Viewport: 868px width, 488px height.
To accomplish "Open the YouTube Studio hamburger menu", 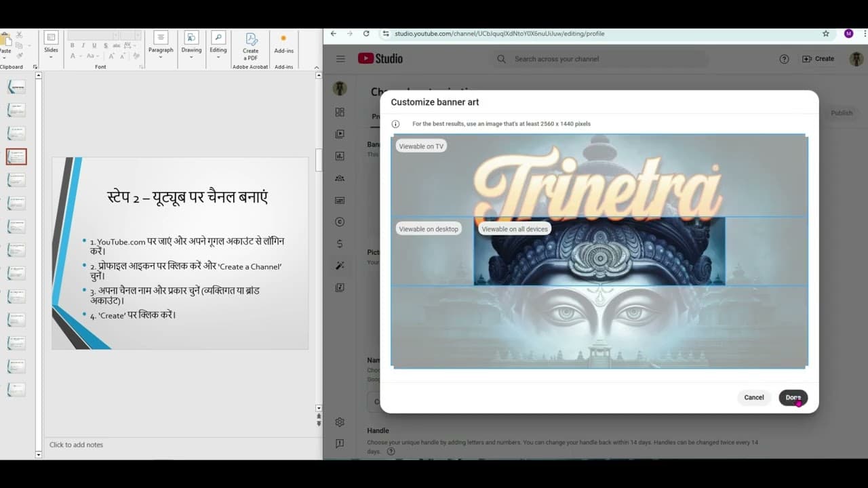I will coord(340,59).
